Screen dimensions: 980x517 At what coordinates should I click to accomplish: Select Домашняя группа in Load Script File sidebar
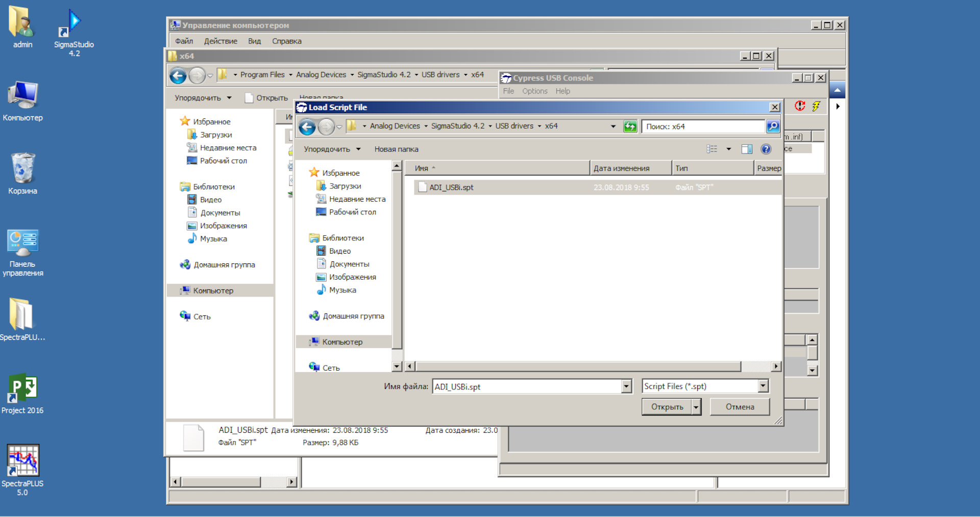tap(353, 316)
